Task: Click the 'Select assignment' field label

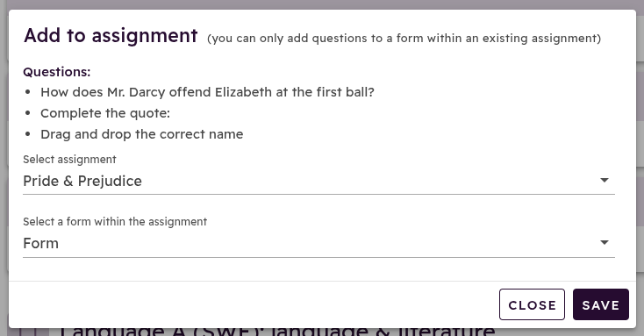Action: pyautogui.click(x=69, y=160)
